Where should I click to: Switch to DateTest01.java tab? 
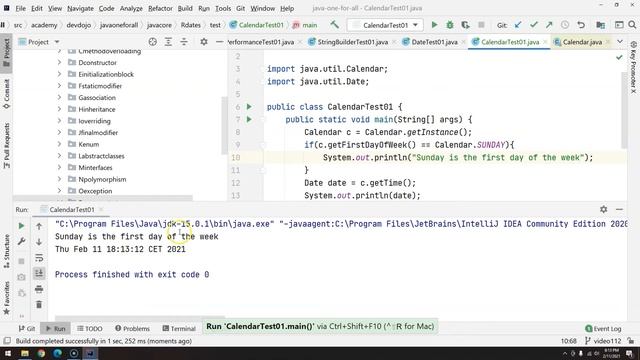point(434,42)
